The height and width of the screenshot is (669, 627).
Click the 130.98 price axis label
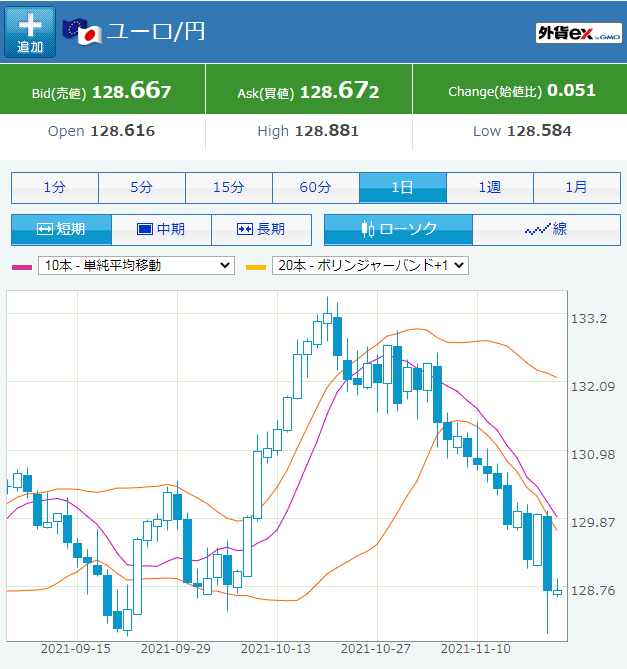click(593, 455)
